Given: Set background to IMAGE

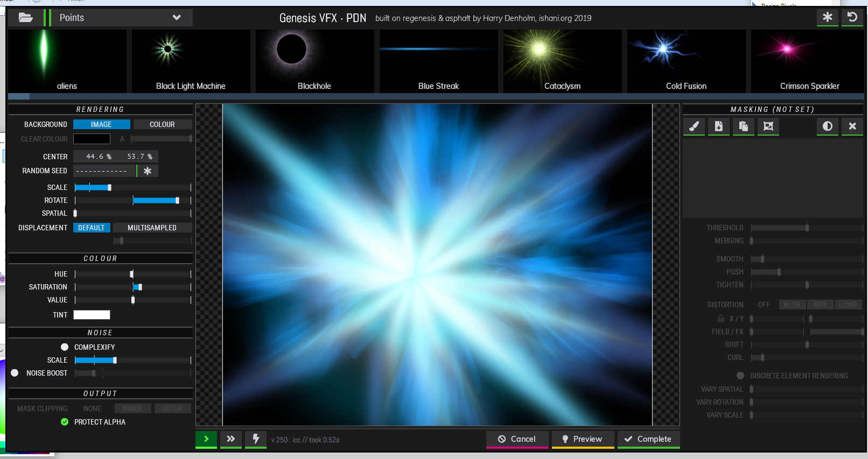Looking at the screenshot, I should tap(101, 124).
